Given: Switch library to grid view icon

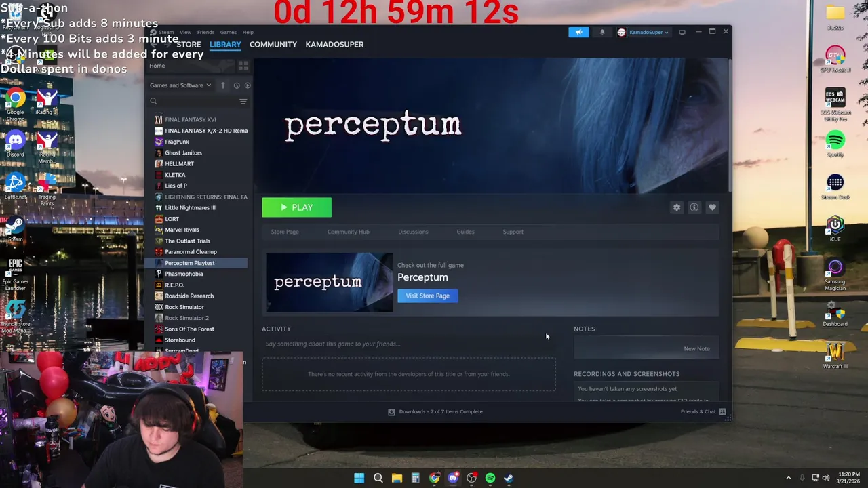Looking at the screenshot, I should click(x=243, y=66).
